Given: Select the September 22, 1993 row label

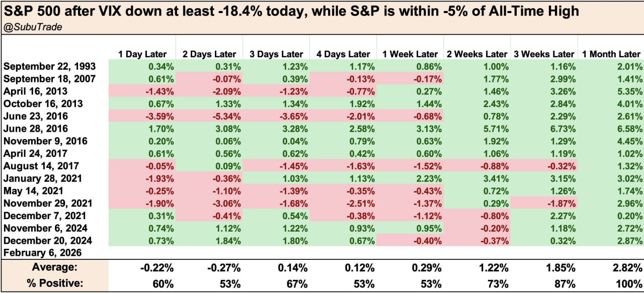Looking at the screenshot, I should click(x=49, y=66).
